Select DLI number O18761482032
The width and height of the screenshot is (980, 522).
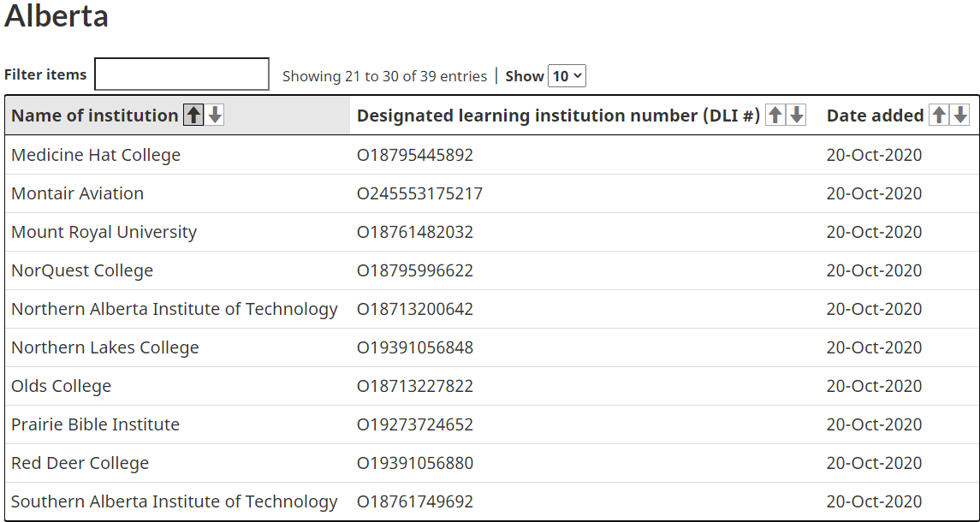click(x=415, y=233)
